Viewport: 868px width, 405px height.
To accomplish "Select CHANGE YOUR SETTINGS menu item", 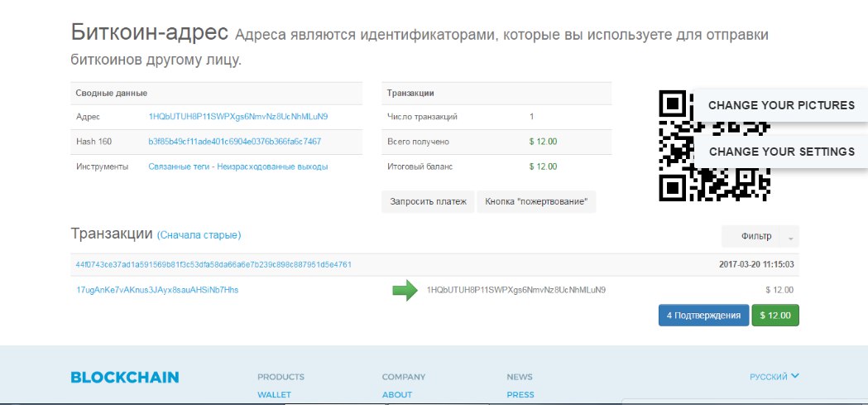I will coord(781,152).
